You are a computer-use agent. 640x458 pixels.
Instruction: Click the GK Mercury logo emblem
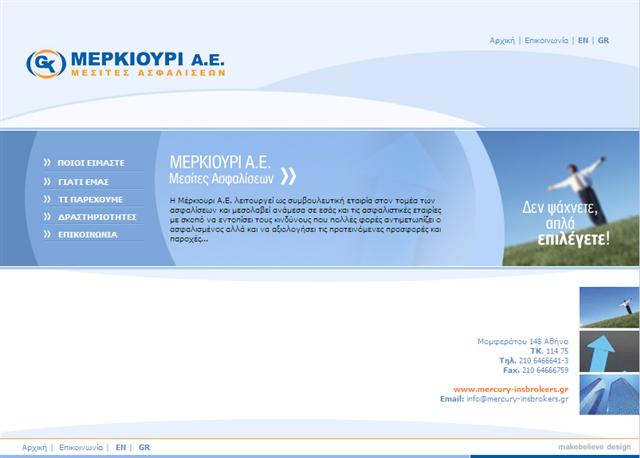point(46,64)
